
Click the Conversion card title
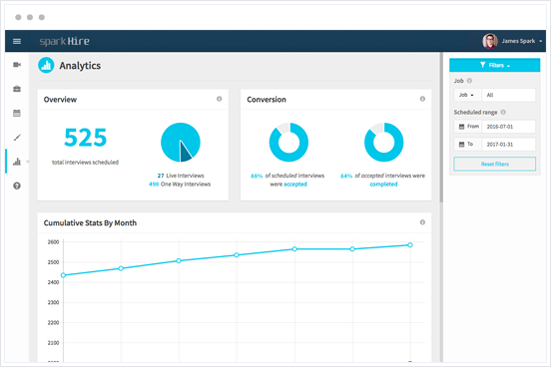(266, 99)
